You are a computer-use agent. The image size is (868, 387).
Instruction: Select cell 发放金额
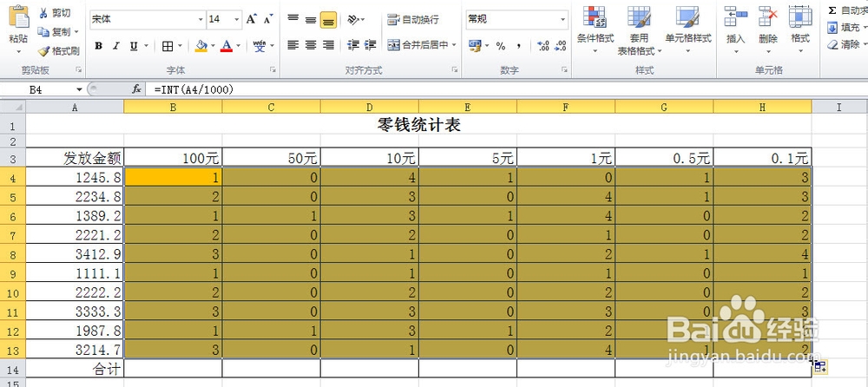75,158
